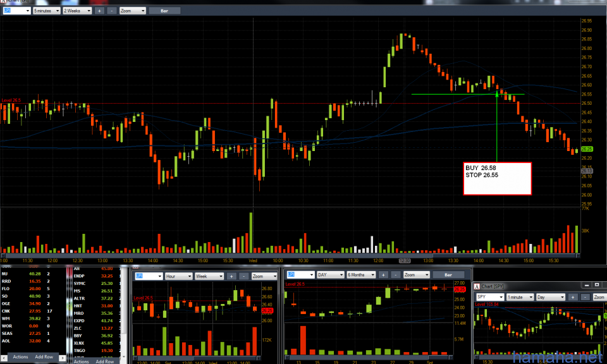
Task: Open Actions under the ENDP watchlist
Action: point(82,361)
